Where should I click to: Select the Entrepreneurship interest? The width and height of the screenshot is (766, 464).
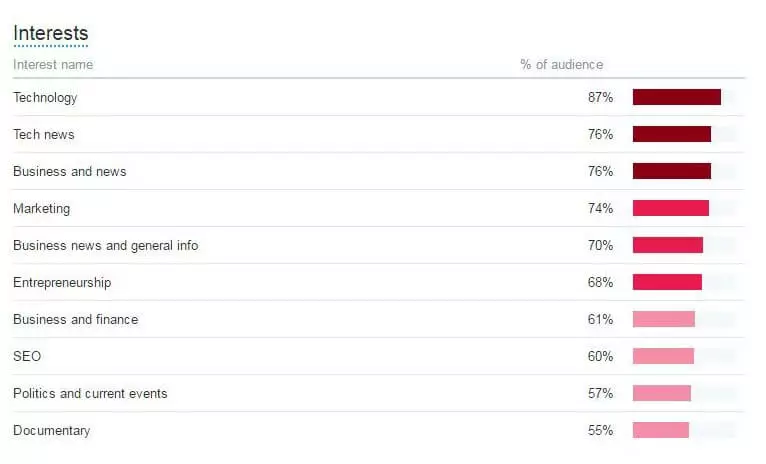pyautogui.click(x=62, y=283)
